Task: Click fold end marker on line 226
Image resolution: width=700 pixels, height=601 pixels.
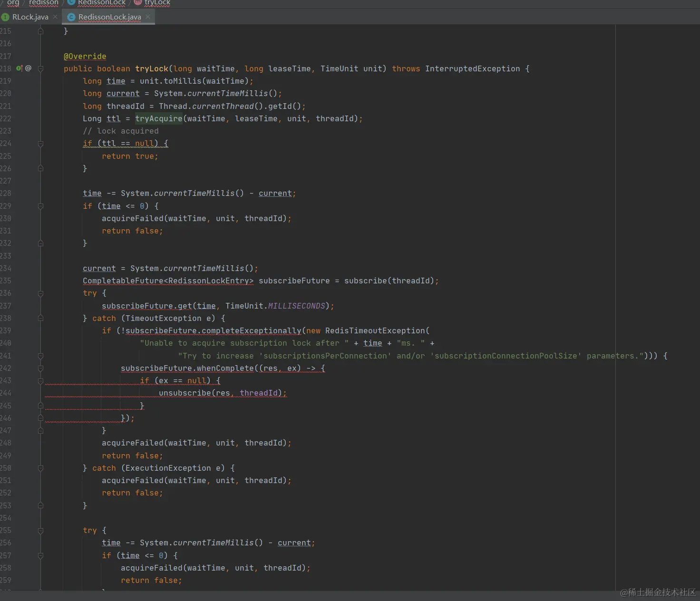Action: click(x=40, y=168)
